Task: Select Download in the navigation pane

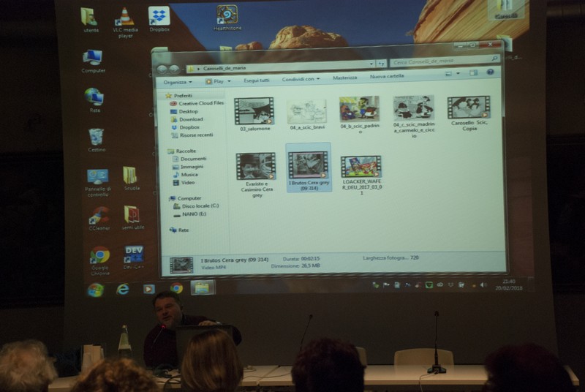Action: click(x=186, y=119)
